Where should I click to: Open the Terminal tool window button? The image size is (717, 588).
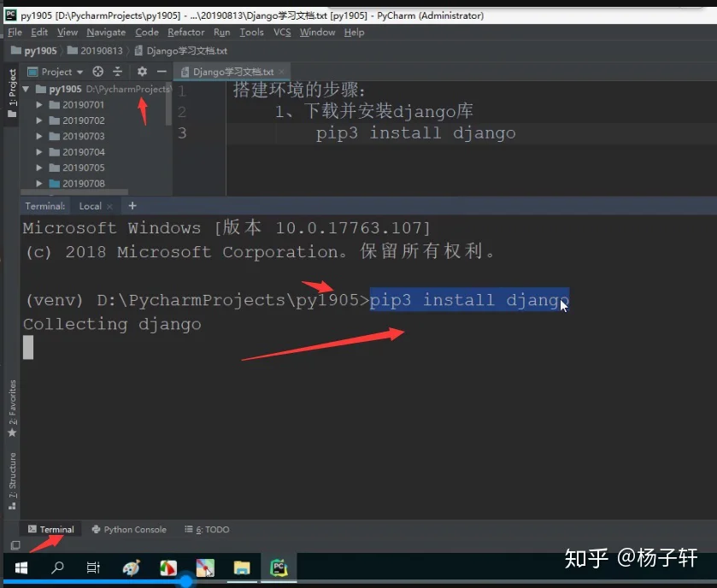(50, 530)
